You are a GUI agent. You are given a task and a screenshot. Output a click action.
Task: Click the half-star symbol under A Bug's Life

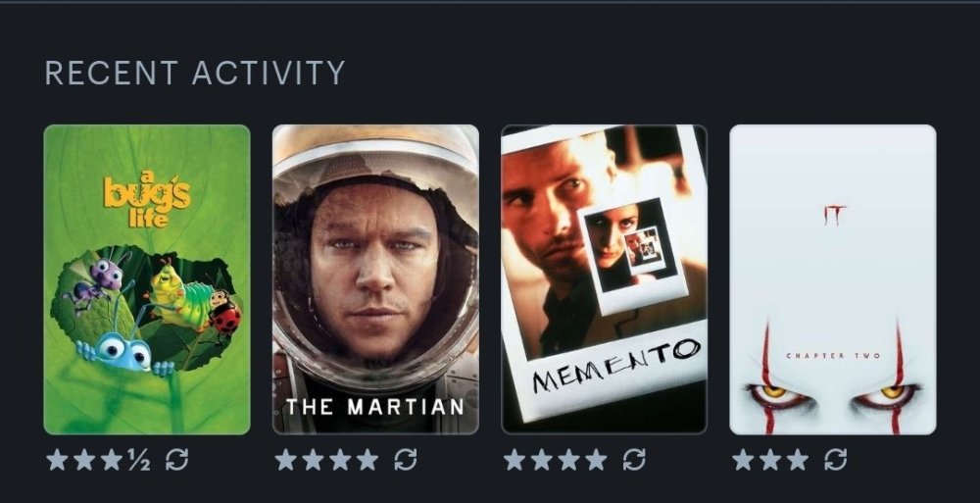coord(139,461)
